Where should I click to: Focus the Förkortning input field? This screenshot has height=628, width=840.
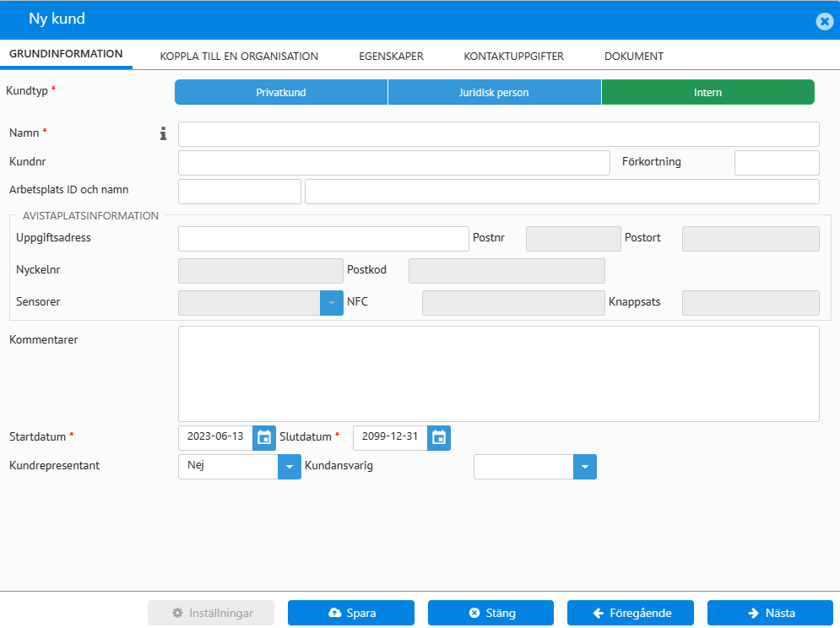tap(777, 163)
